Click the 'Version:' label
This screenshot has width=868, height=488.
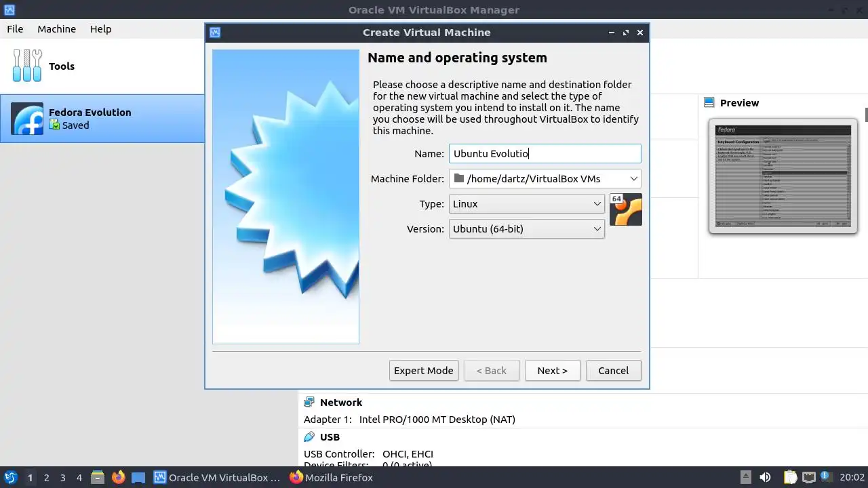tap(425, 229)
